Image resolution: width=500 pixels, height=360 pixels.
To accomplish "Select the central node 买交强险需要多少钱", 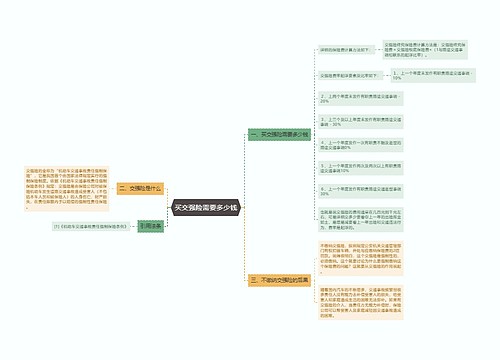I will (206, 208).
